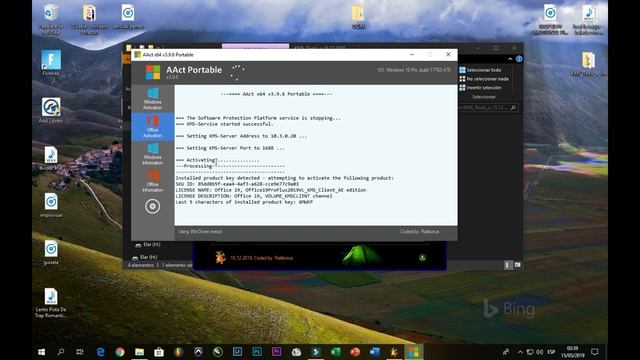Image resolution: width=640 pixels, height=360 pixels.
Task: Click the AAct Portable colored logo
Action: [x=153, y=72]
